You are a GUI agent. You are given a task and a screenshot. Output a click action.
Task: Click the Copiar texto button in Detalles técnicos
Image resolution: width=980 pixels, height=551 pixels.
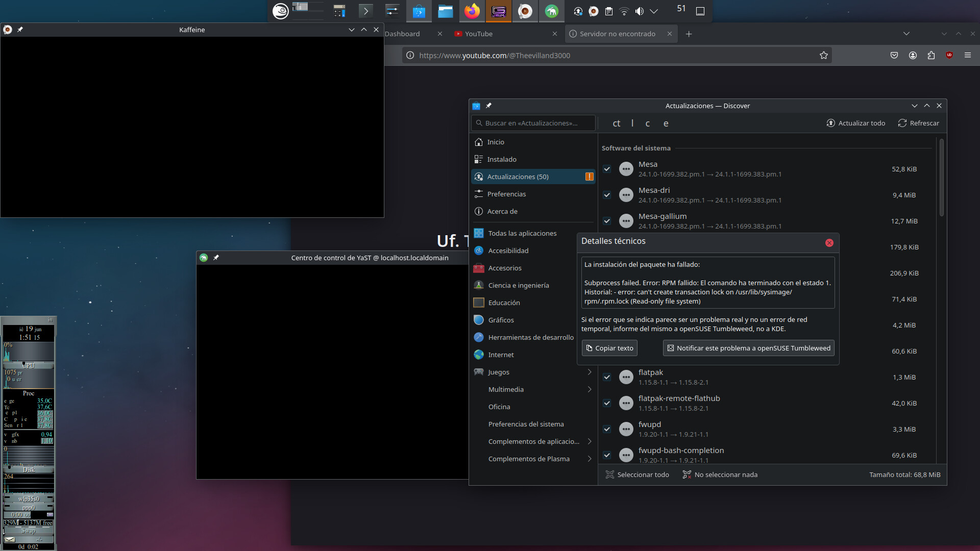pos(609,347)
